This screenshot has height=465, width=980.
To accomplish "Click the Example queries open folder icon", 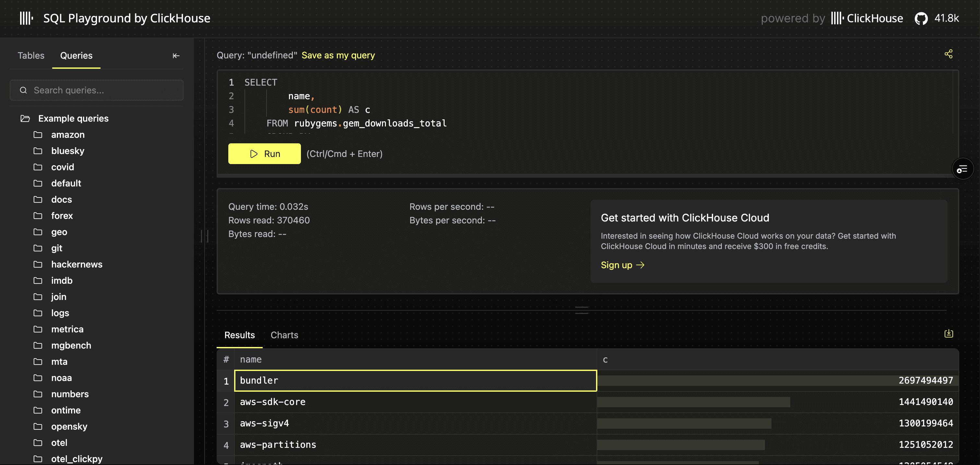I will pos(25,119).
